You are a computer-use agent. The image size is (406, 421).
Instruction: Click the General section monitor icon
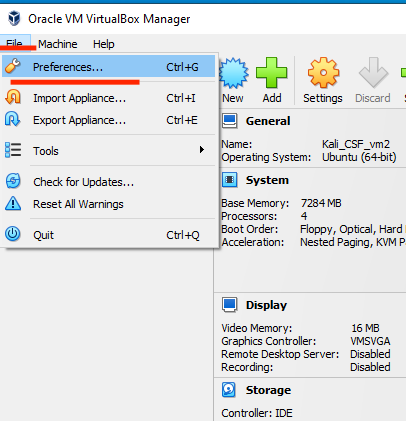230,121
